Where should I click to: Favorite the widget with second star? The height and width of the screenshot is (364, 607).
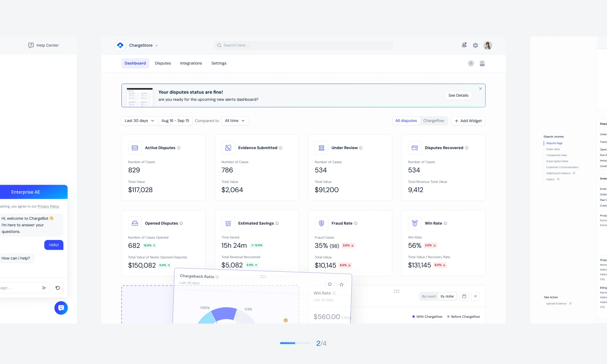pyautogui.click(x=342, y=284)
